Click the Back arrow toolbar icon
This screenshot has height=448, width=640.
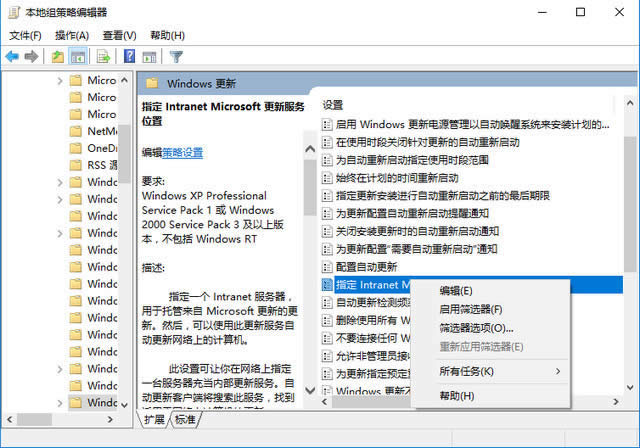(13, 57)
